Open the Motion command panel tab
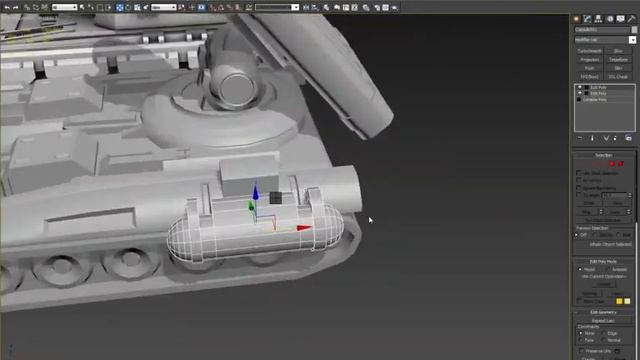Screen dimensions: 640x360 (x=610, y=19)
